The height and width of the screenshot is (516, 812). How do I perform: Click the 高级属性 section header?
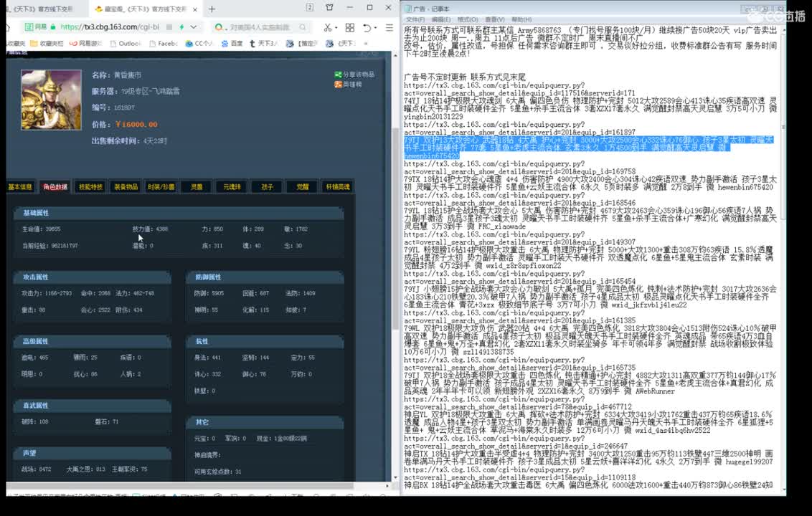(93, 341)
